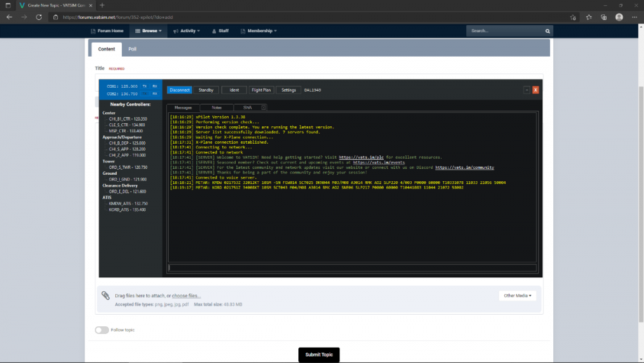
Task: Click the paperclip attachment icon
Action: [x=106, y=295]
